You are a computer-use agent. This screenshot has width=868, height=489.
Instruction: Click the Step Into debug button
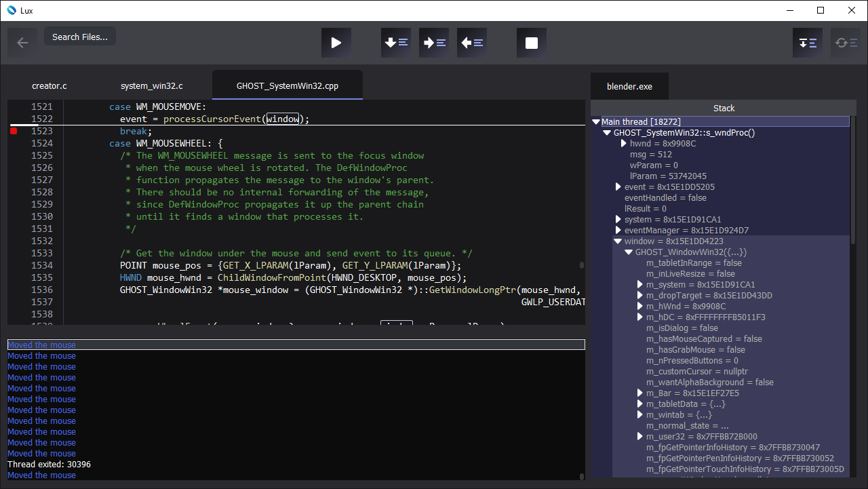point(396,43)
